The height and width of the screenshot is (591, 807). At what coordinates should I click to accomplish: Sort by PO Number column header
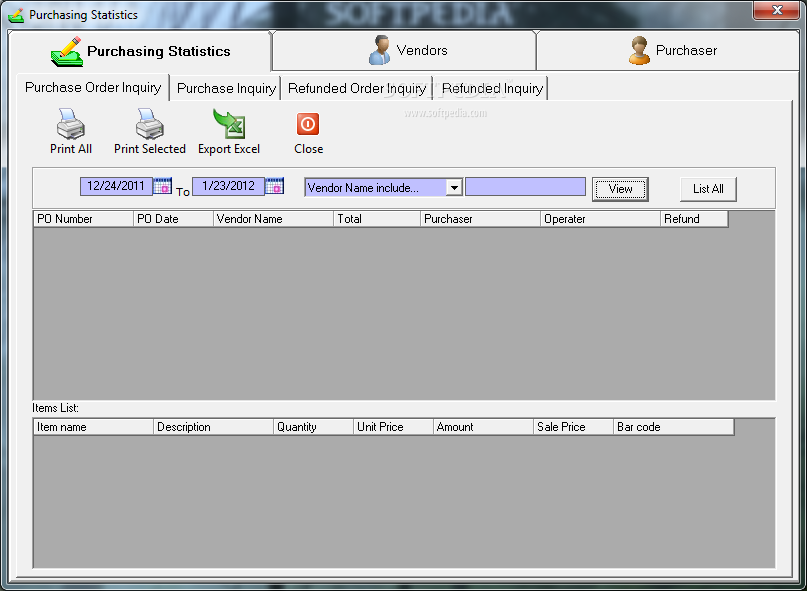click(x=83, y=219)
